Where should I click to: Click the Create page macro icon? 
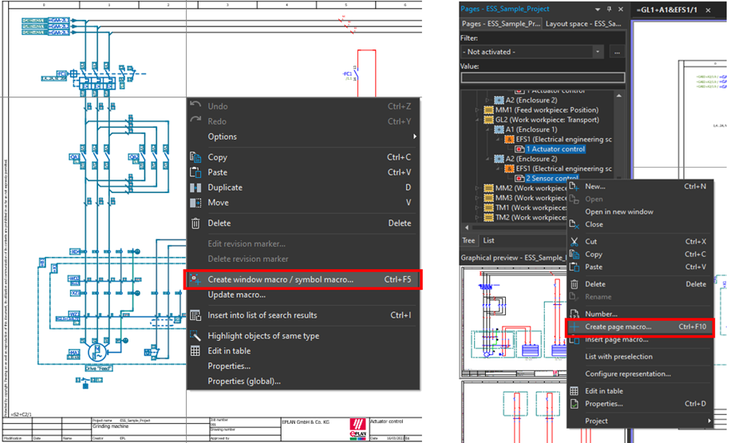(x=574, y=326)
